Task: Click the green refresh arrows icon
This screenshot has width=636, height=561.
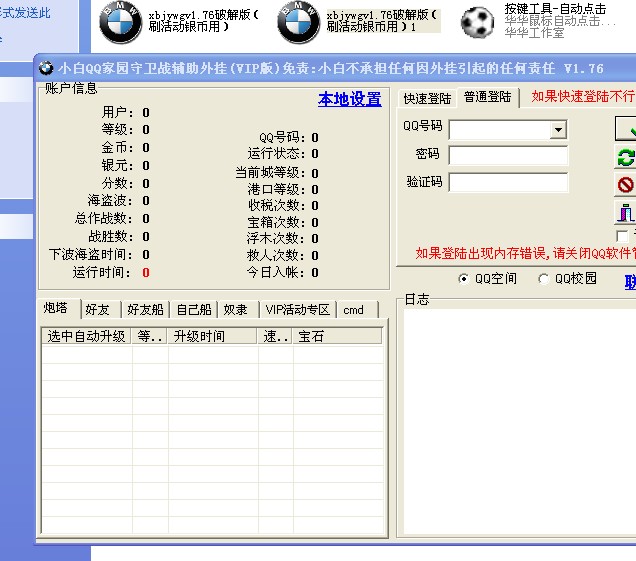Action: pos(627,157)
